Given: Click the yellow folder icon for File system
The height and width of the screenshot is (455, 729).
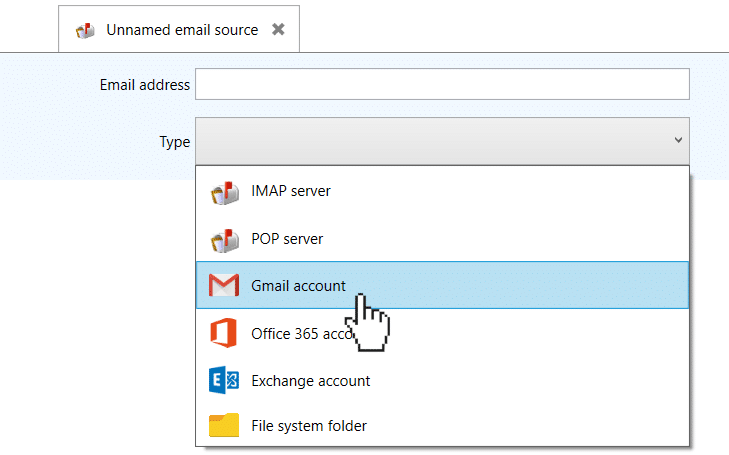Looking at the screenshot, I should [224, 425].
